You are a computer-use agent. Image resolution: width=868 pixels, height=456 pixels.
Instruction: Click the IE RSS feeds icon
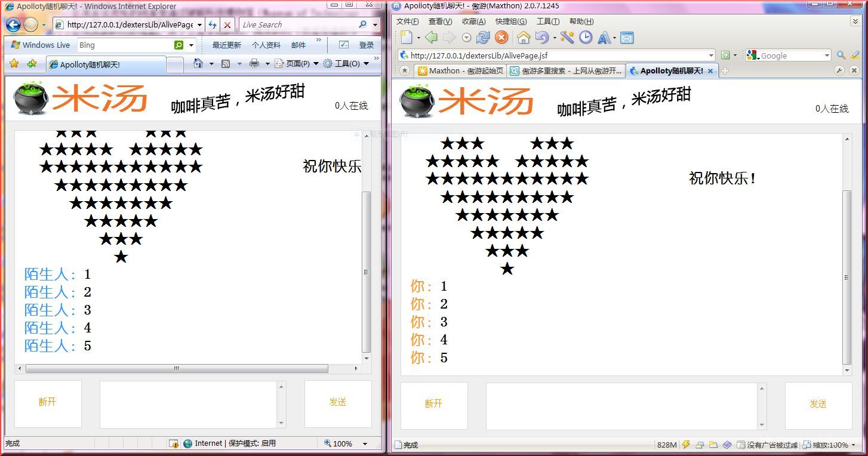[226, 63]
